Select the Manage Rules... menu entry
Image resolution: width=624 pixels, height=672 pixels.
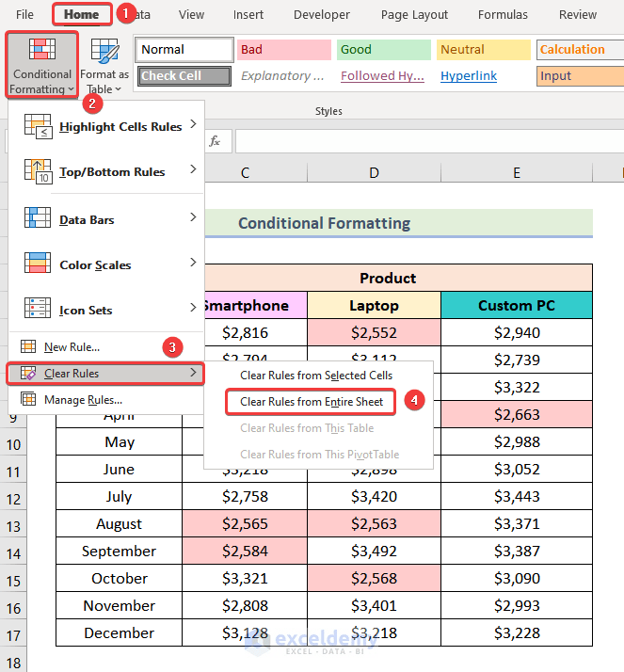point(105,399)
